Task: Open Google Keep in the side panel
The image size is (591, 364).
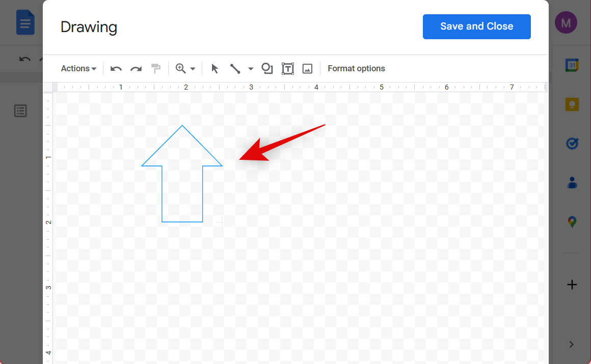Action: [572, 104]
